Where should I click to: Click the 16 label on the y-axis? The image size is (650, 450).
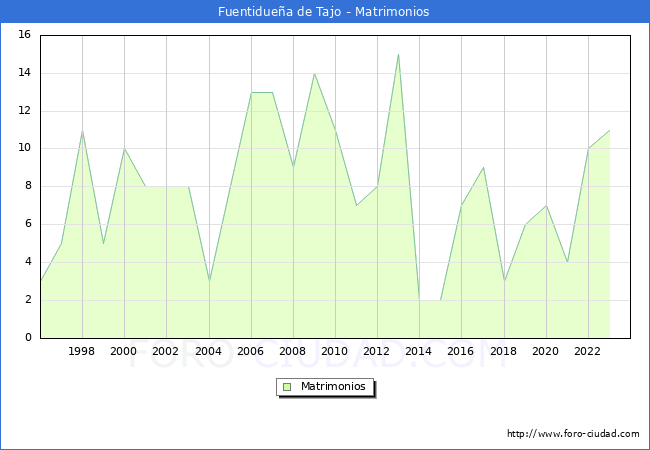tap(24, 35)
